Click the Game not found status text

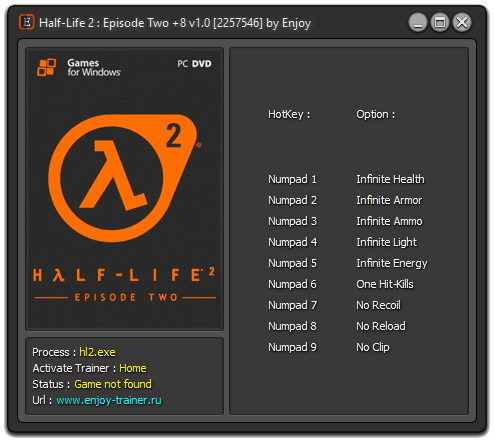click(113, 384)
